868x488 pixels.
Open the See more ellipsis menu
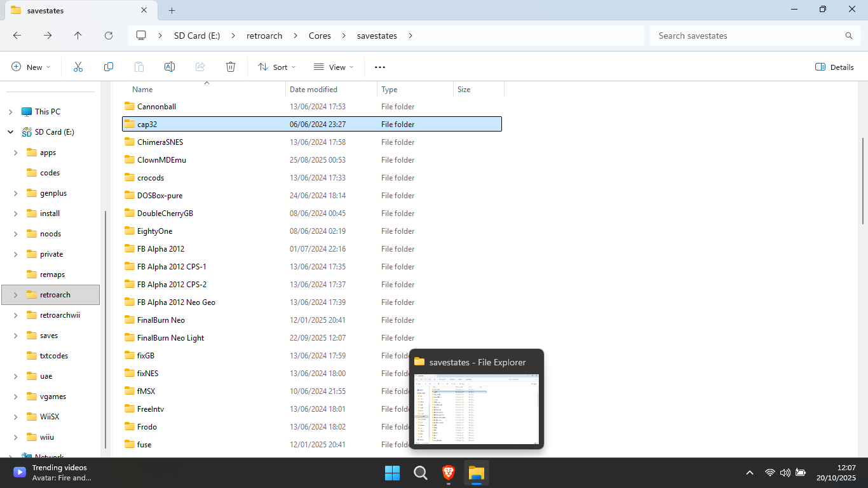pos(380,67)
